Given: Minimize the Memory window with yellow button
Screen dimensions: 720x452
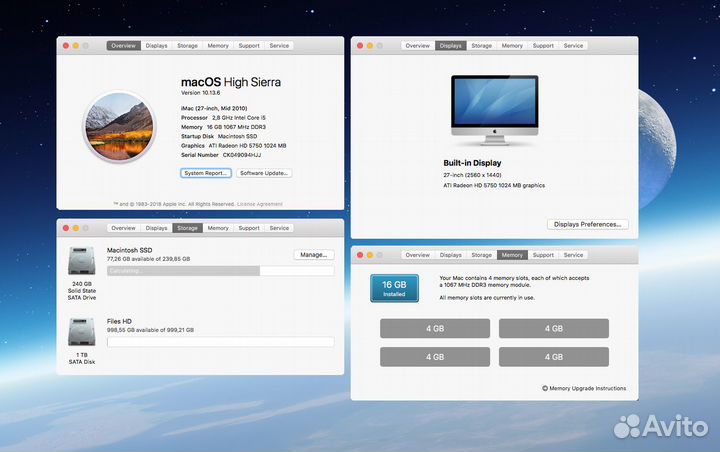Looking at the screenshot, I should (x=370, y=255).
